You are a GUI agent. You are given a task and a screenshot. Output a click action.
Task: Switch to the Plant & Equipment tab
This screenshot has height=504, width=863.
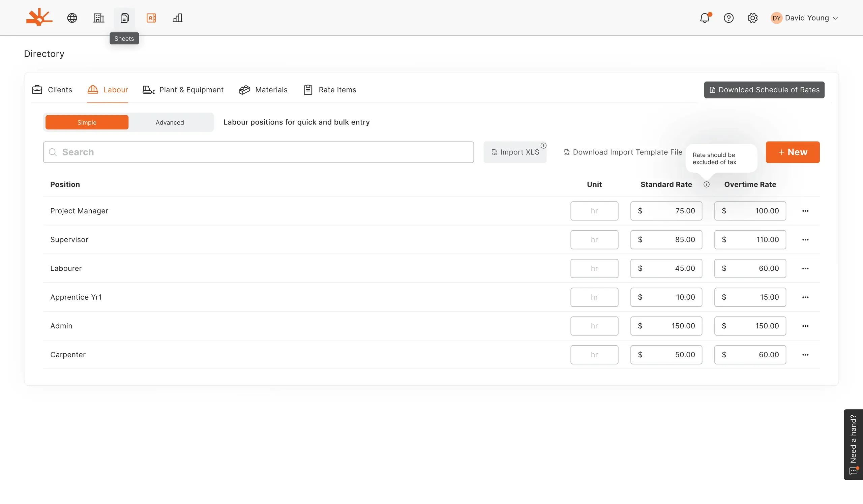coord(183,90)
